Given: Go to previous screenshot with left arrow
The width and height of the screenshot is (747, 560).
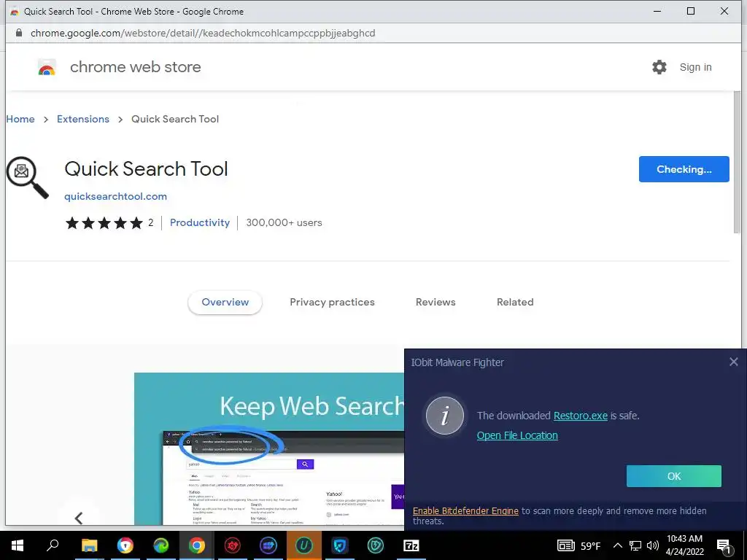Looking at the screenshot, I should click(79, 518).
